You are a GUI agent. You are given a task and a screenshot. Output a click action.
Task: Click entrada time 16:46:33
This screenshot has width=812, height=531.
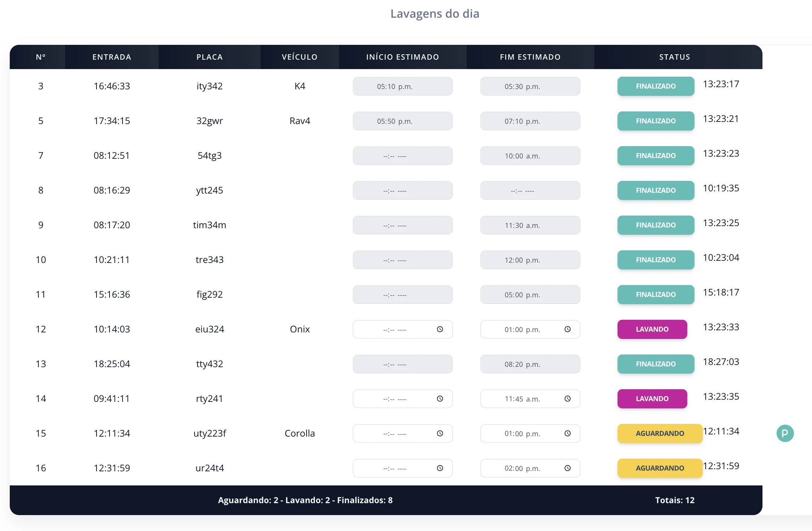112,86
